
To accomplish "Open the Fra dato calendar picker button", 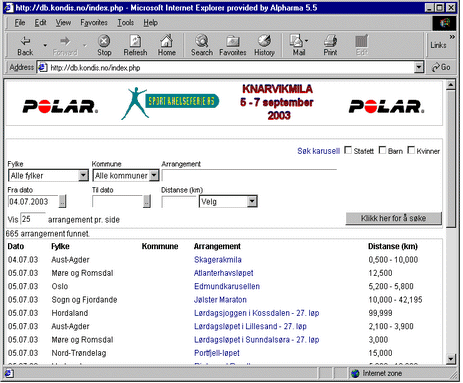I will tap(62, 201).
